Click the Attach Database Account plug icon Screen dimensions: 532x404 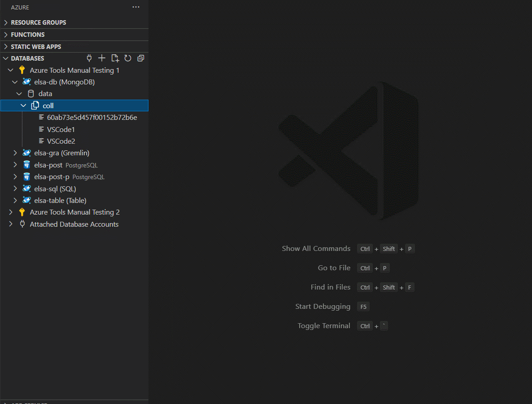tap(89, 58)
